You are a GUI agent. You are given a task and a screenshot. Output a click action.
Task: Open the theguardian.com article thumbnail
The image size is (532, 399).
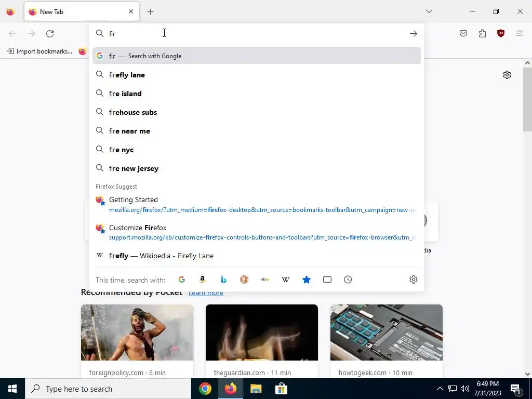click(x=262, y=332)
